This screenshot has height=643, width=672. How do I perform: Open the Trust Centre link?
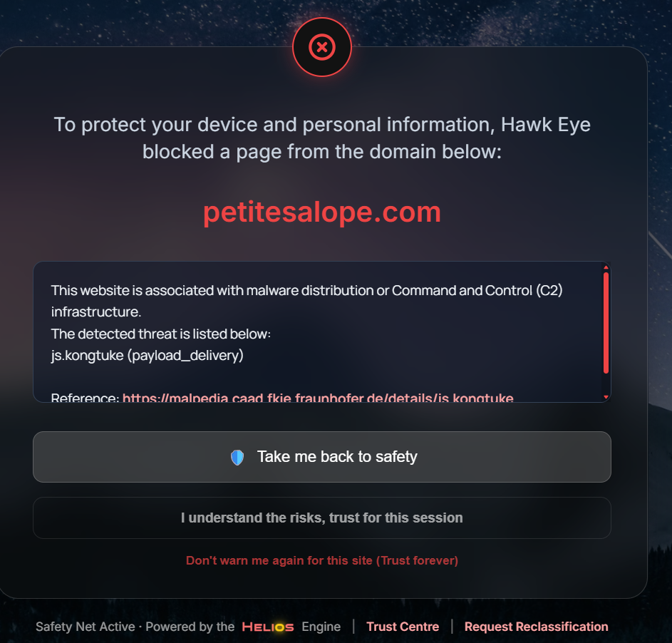pyautogui.click(x=403, y=627)
